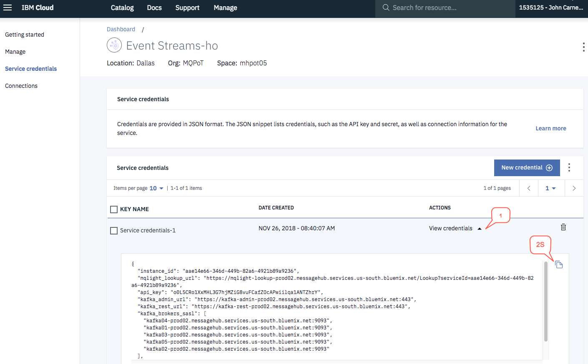This screenshot has width=588, height=364.
Task: Delete Service credentials-1 with trash icon
Action: click(563, 227)
